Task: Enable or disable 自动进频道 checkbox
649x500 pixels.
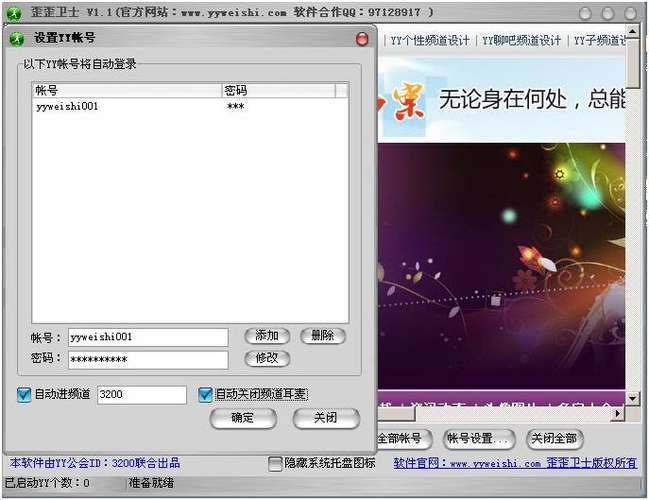Action: (24, 394)
